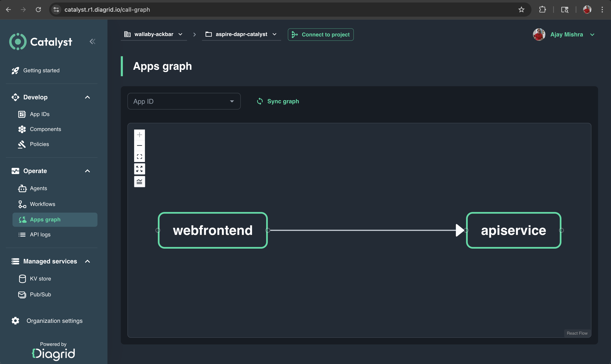
Task: Click the layout lines control icon
Action: (139, 182)
